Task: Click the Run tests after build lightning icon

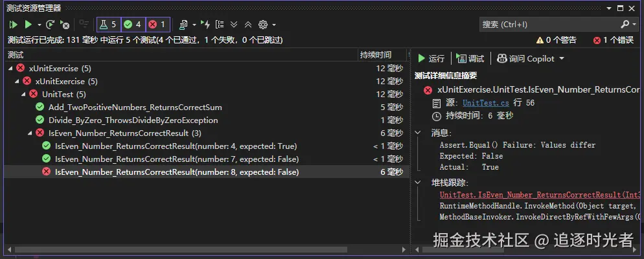Action: coord(205,25)
